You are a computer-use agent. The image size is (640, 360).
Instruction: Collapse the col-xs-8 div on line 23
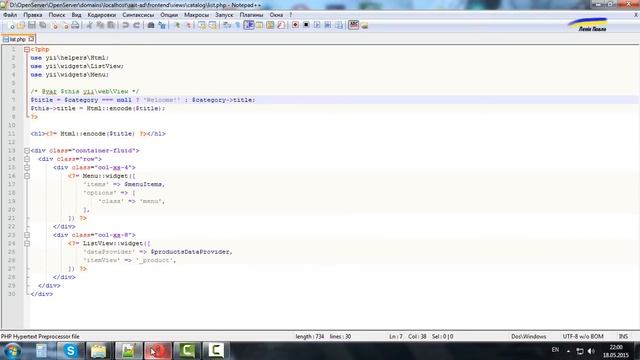[27, 235]
